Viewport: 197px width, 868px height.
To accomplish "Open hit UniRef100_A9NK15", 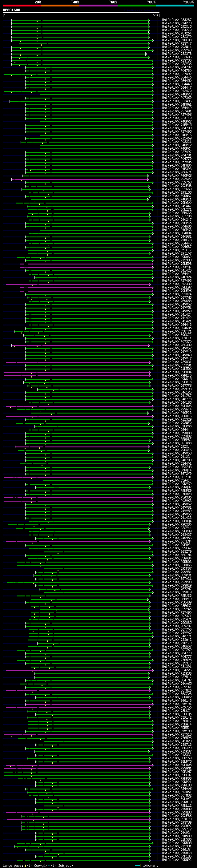I will (177, 379).
